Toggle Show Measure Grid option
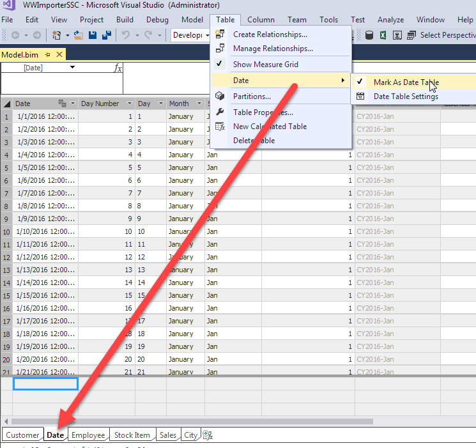The height and width of the screenshot is (448, 476). (265, 65)
